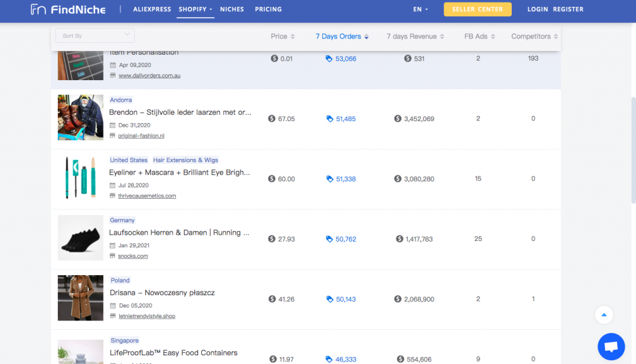Go to the Niches page
This screenshot has height=364, width=636.
coord(232,9)
